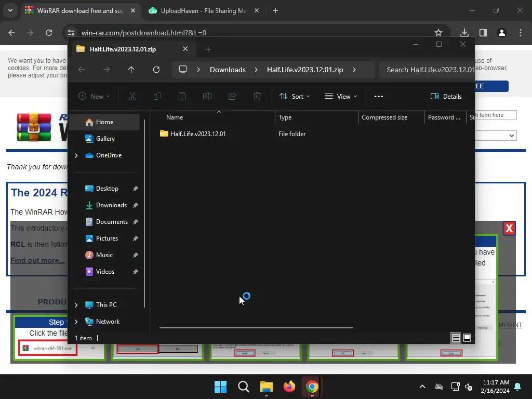Close the Half.Life.v2023.12.01.zip Explorer tab
This screenshot has width=532, height=399.
[x=185, y=49]
